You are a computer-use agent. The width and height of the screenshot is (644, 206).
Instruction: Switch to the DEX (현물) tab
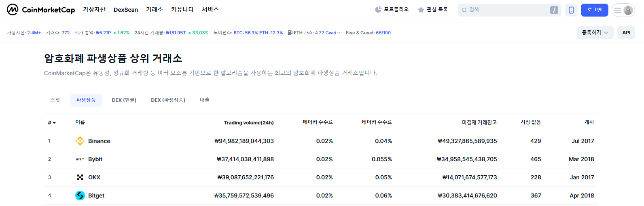click(x=124, y=100)
